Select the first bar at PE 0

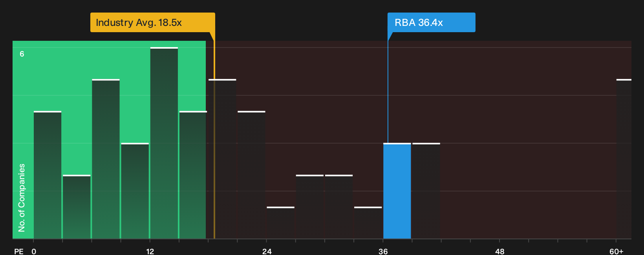[48, 175]
